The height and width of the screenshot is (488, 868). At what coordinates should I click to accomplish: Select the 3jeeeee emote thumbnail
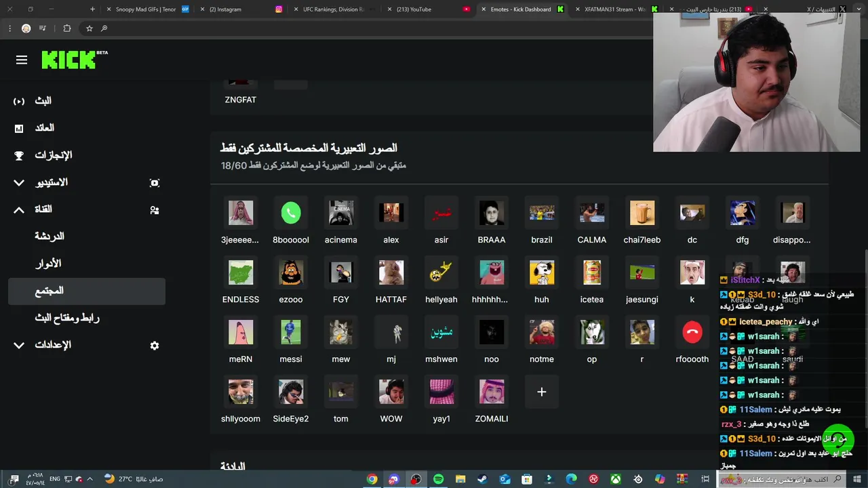[x=241, y=213]
